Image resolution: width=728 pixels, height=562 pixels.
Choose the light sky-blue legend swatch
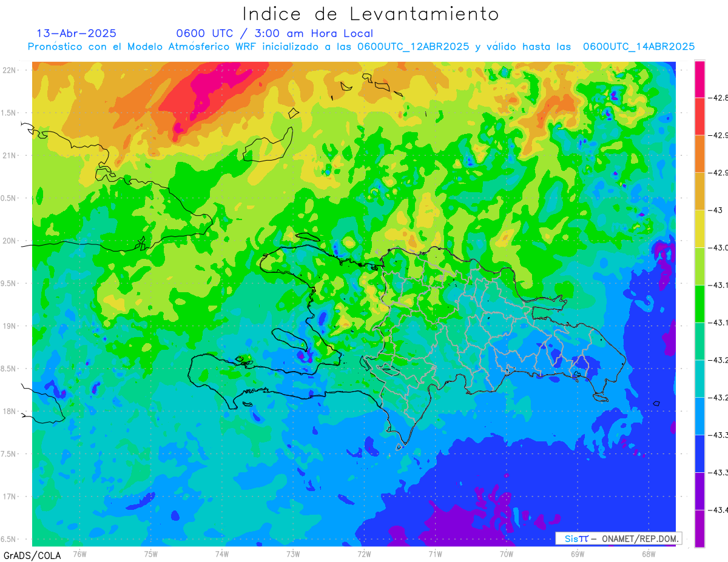pyautogui.click(x=699, y=416)
